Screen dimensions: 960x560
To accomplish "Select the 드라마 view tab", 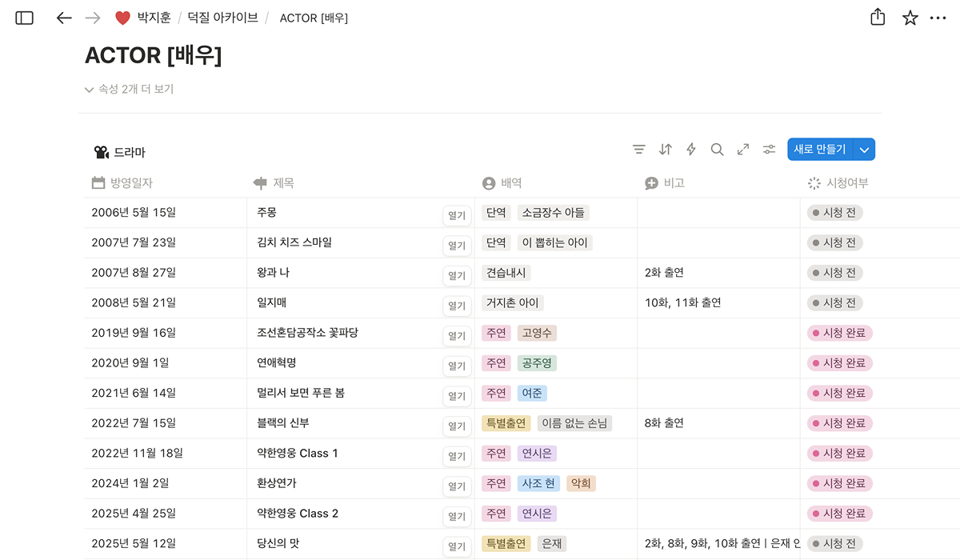I will (120, 152).
